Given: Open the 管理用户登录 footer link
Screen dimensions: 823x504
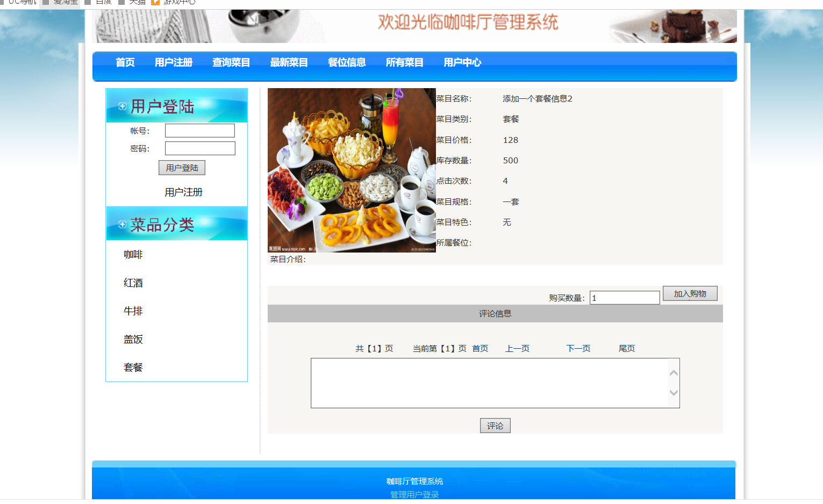Looking at the screenshot, I should (x=414, y=495).
